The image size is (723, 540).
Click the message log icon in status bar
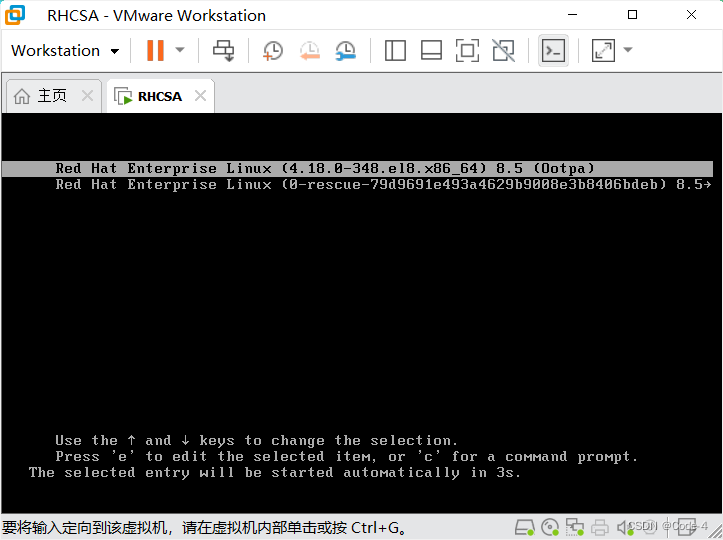click(x=686, y=527)
